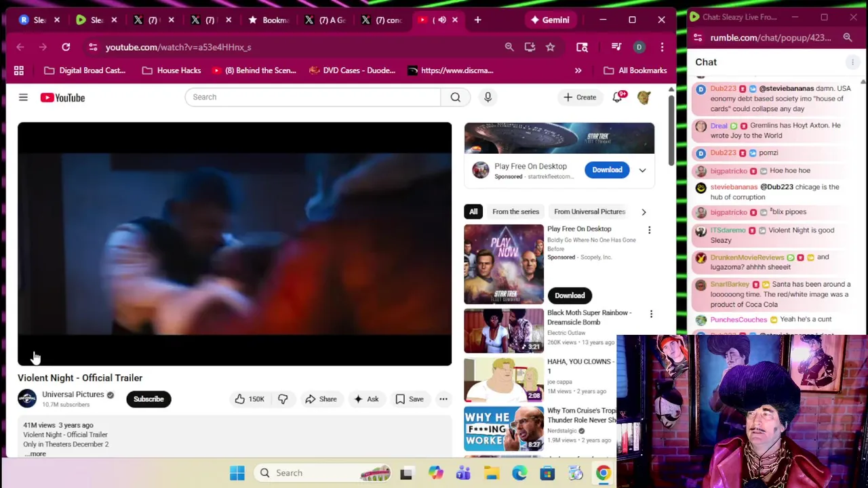Screen dimensions: 868x488
Task: Open the Universal Pictures channel link
Action: [73, 394]
